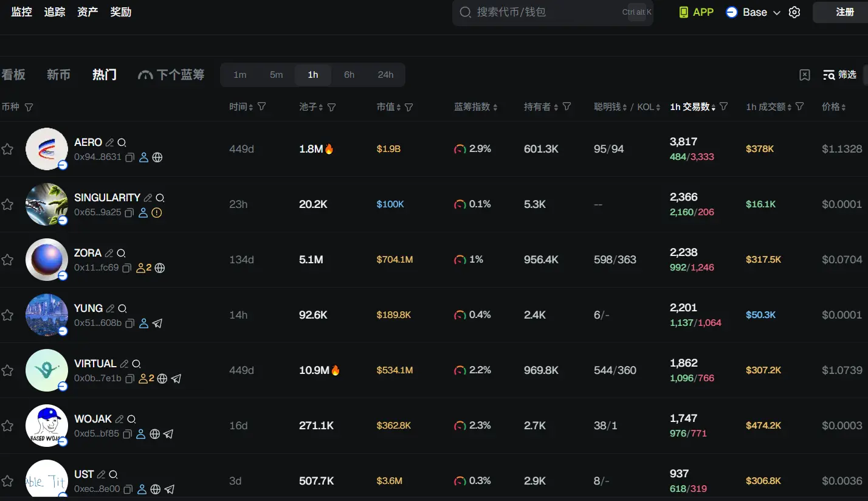Click the bookmark icon left of 筛选
The image size is (868, 501).
click(x=805, y=75)
